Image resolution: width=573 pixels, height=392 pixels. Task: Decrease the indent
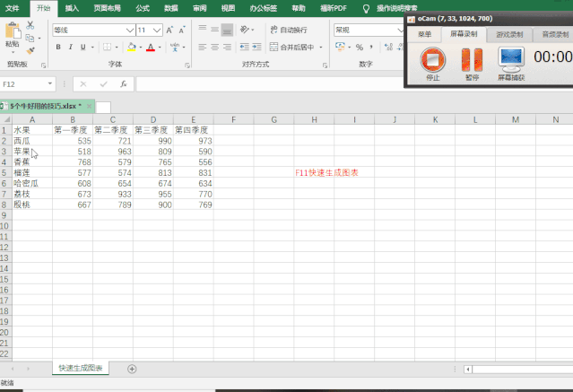pos(245,47)
